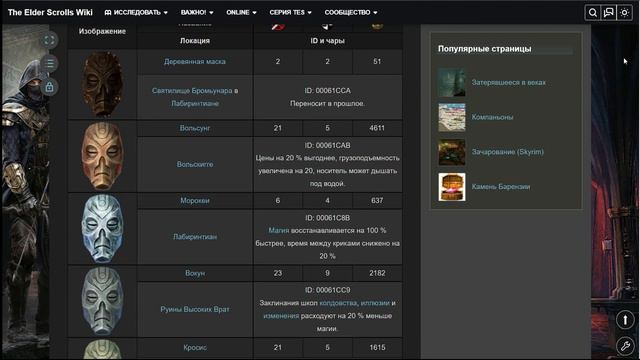Click the ID и чары column header
This screenshot has width=640, height=360.
click(327, 41)
